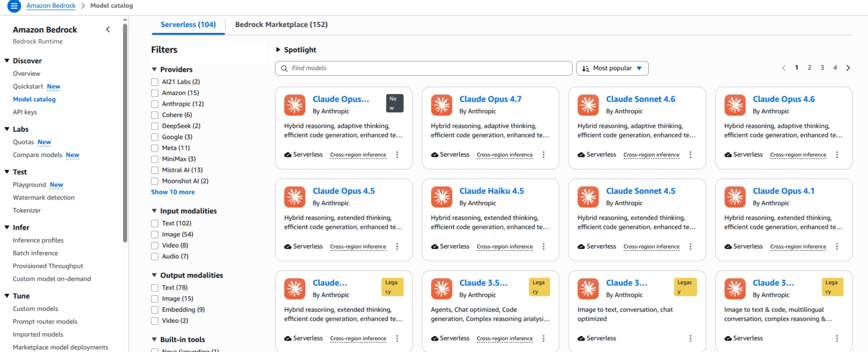This screenshot has width=868, height=352.
Task: Click the Amazon Bedrock breadcrumb link
Action: coord(51,6)
